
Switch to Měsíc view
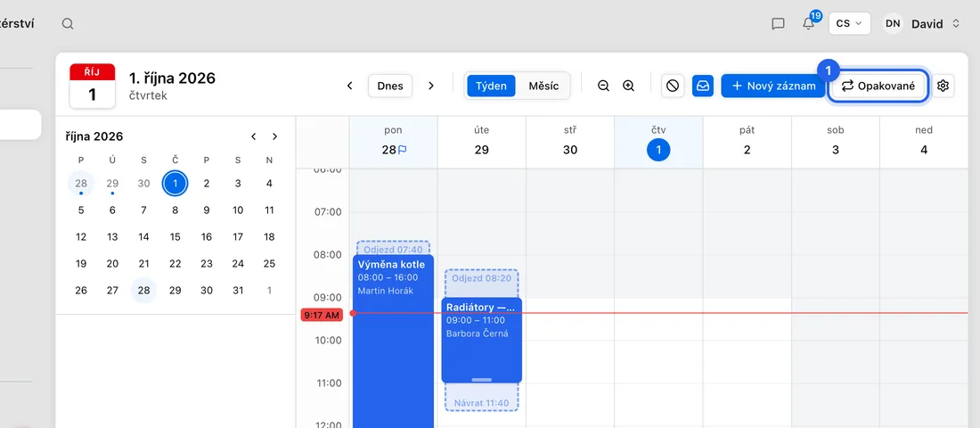pos(543,86)
